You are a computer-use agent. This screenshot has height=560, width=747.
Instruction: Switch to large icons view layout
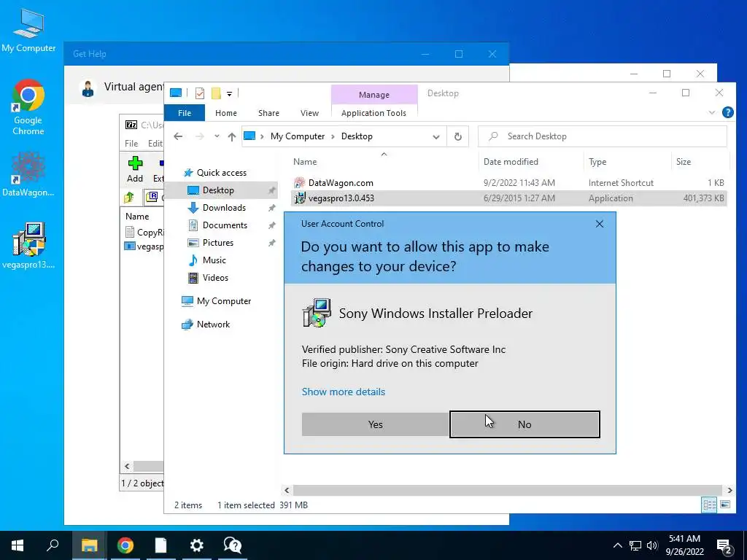tap(725, 505)
